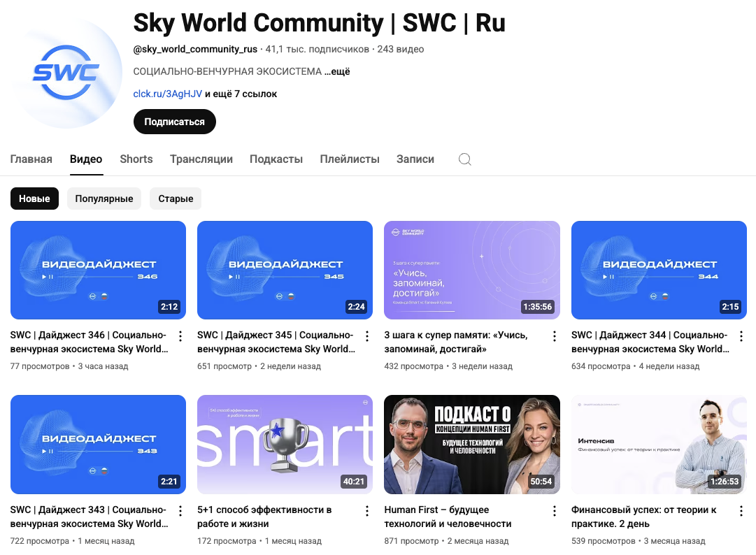Open options for «Финансовый успех» video
Viewport: 756px width, 555px height.
click(741, 511)
